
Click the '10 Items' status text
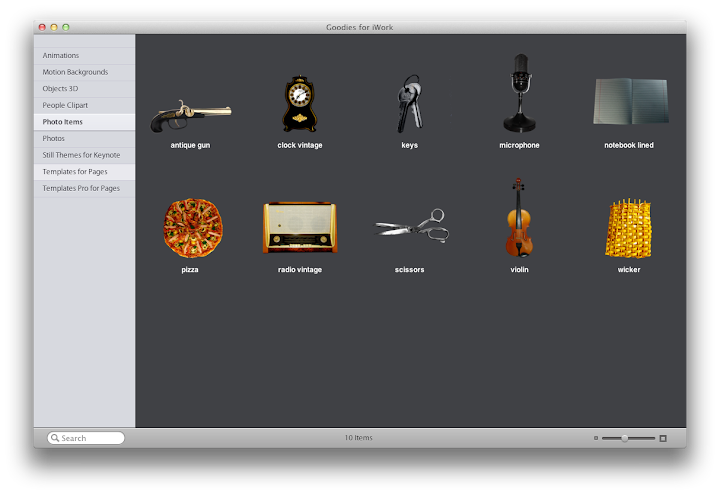coord(359,438)
